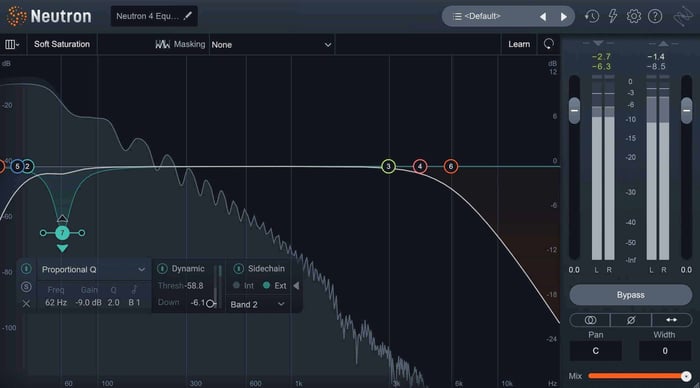Viewport: 700px width, 388px height.
Task: Open help question mark icon
Action: pyautogui.click(x=655, y=17)
